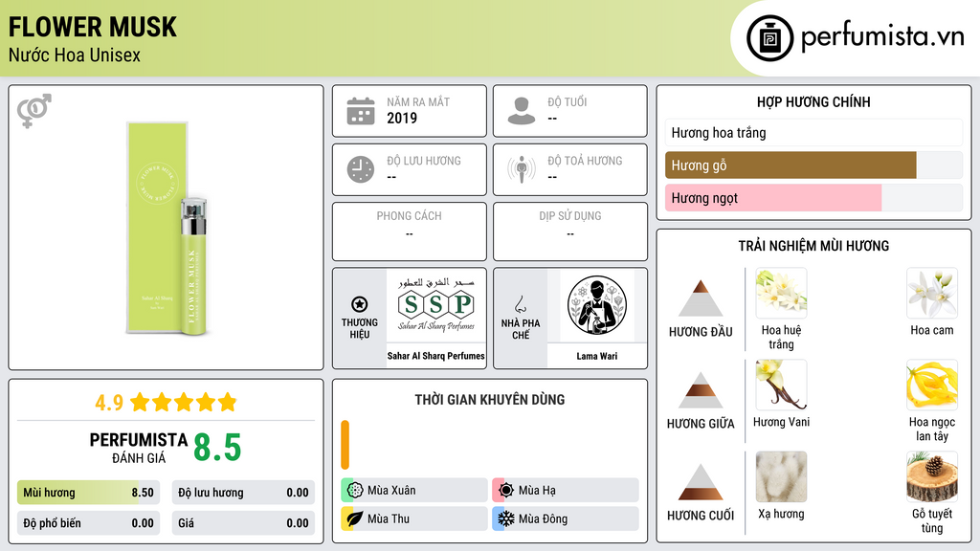Click the 2019 release year value
The image size is (980, 551).
[402, 118]
